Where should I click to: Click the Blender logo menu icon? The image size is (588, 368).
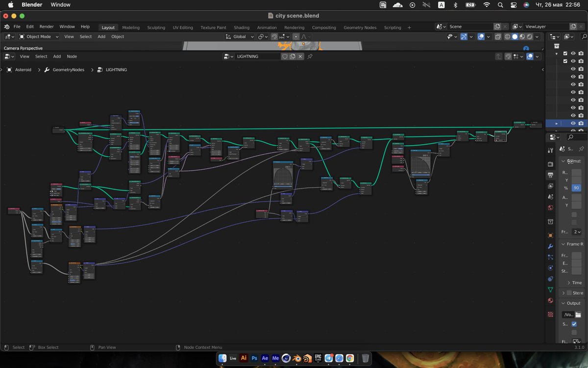(x=6, y=27)
